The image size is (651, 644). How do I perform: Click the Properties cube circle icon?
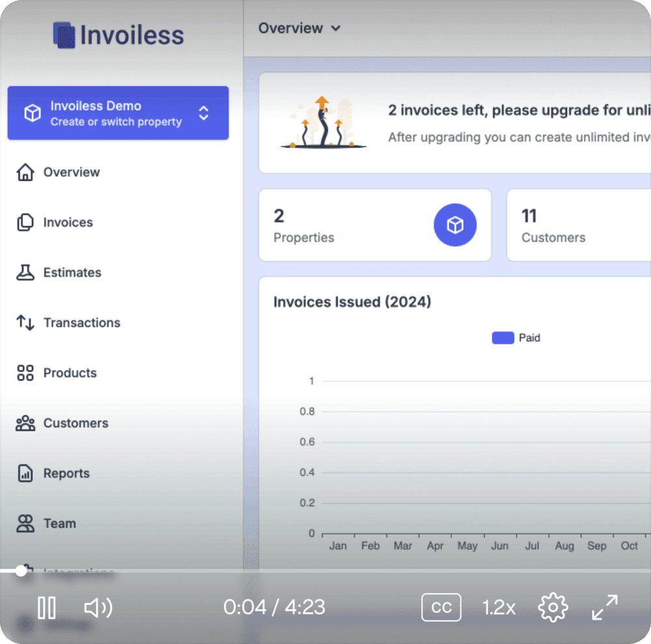point(455,225)
